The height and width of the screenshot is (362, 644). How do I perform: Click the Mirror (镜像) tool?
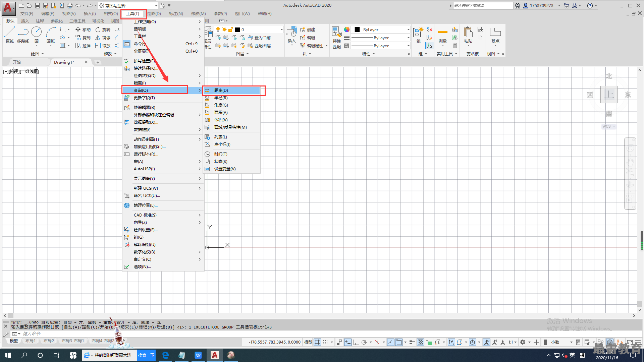point(103,38)
